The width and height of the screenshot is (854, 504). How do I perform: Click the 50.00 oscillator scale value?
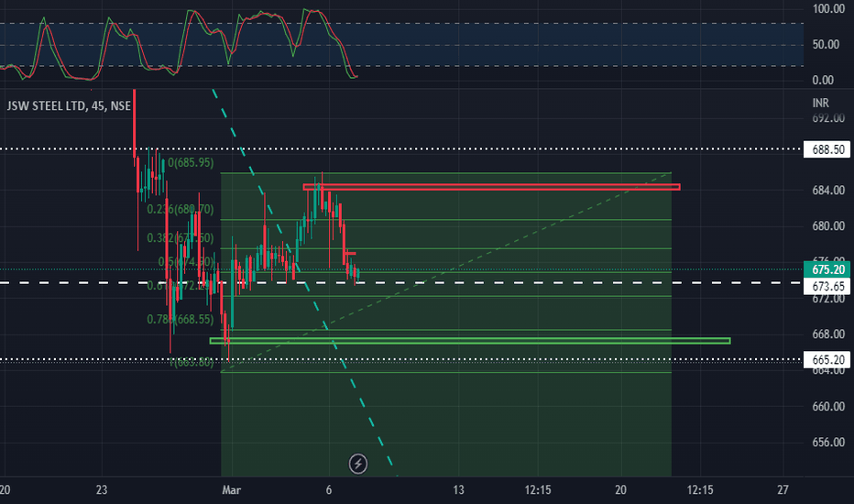click(826, 45)
